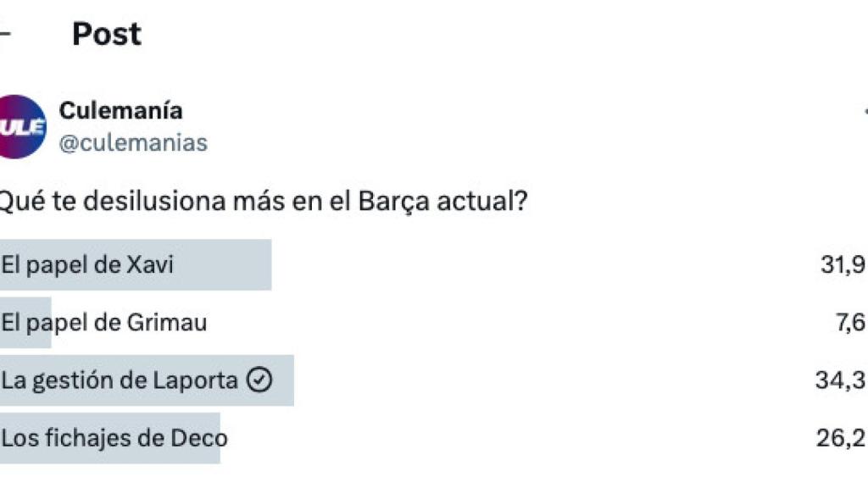Click the poll question text
The height and width of the screenshot is (488, 868).
pos(263,200)
